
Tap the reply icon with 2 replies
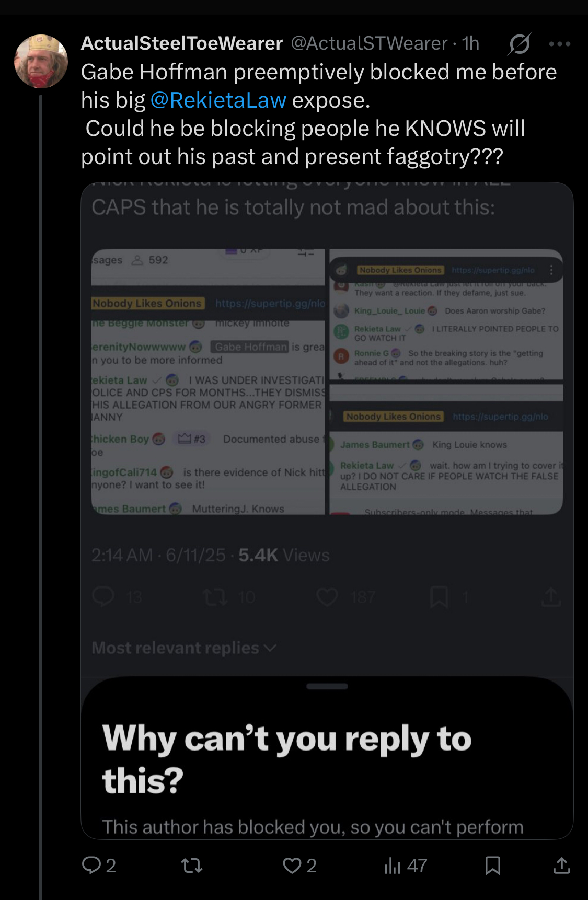coord(99,866)
